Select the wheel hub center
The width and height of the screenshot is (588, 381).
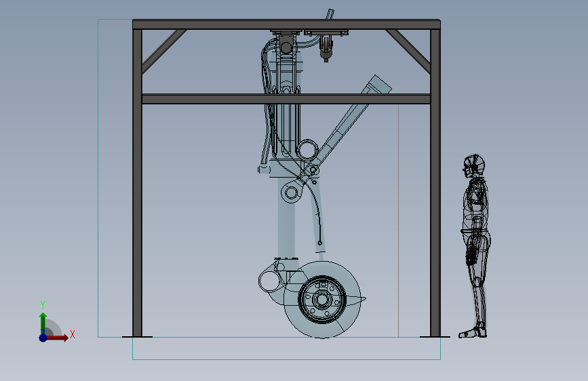tap(322, 299)
